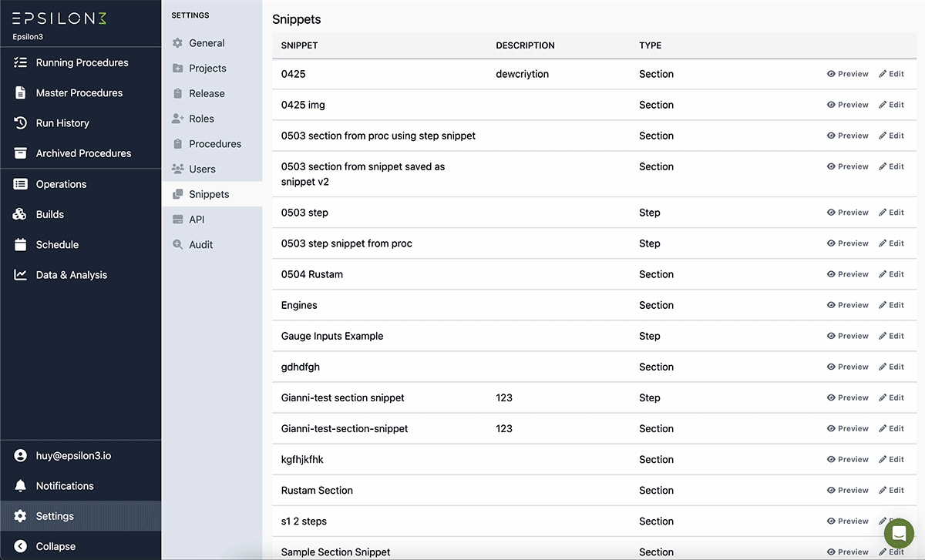Open Run History

point(81,122)
